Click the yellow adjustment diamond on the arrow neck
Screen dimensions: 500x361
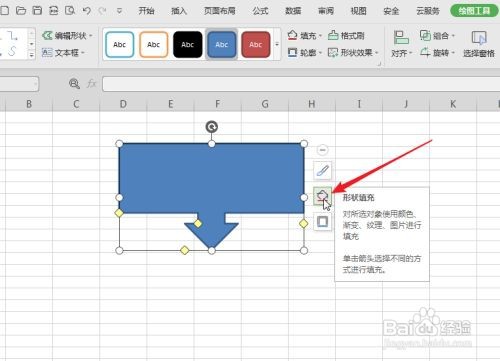click(198, 223)
